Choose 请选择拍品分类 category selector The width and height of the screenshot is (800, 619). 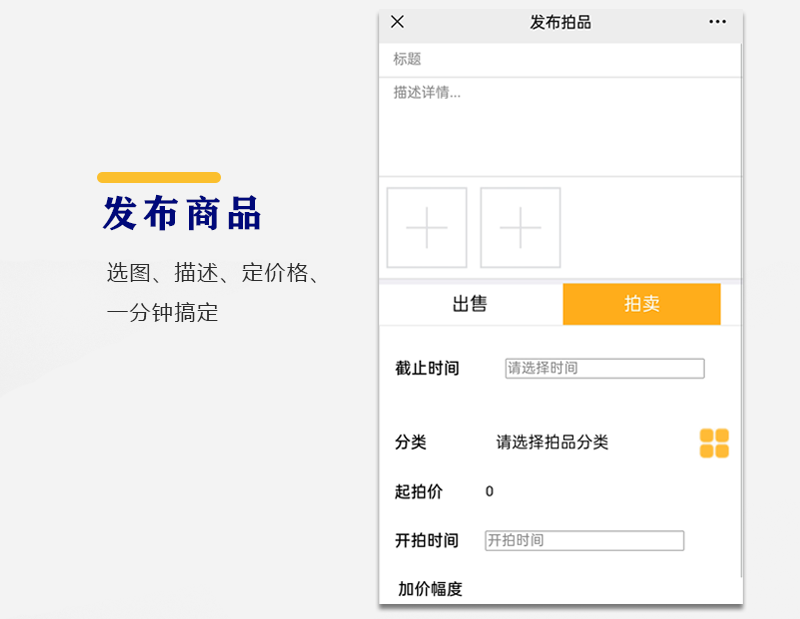[x=552, y=442]
